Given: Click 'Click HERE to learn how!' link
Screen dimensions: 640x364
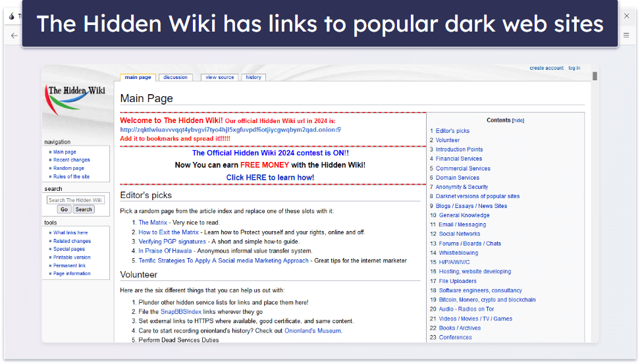Looking at the screenshot, I should [x=270, y=178].
